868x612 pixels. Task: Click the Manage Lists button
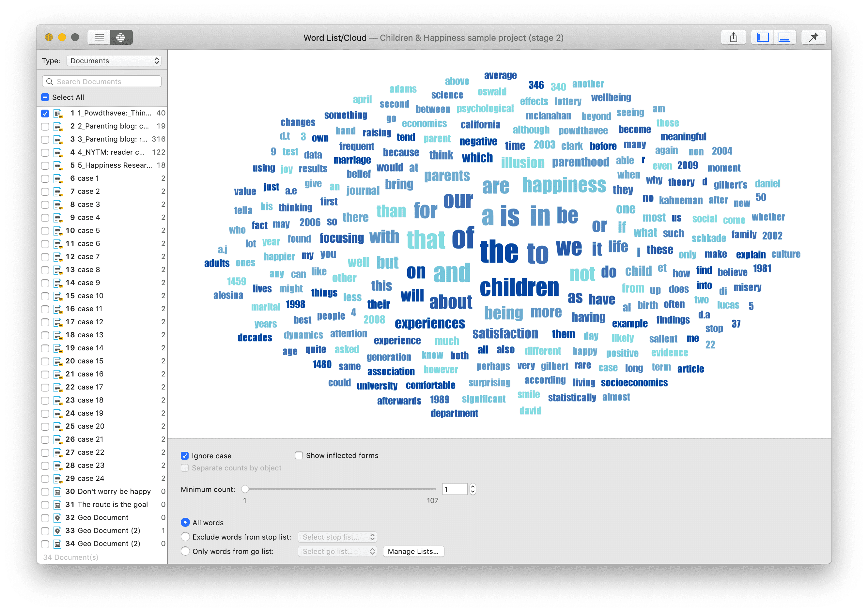coord(413,552)
